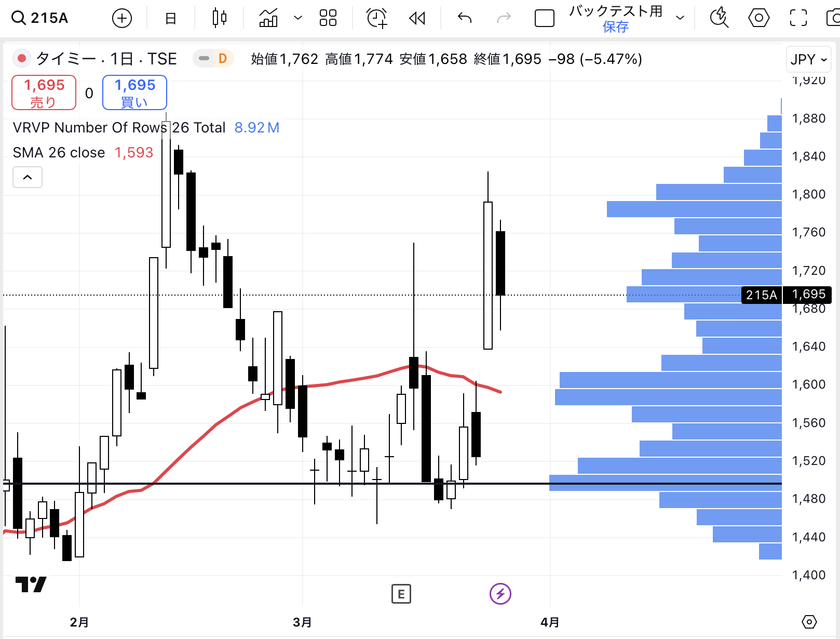Open time axis settings hexagon

(809, 621)
